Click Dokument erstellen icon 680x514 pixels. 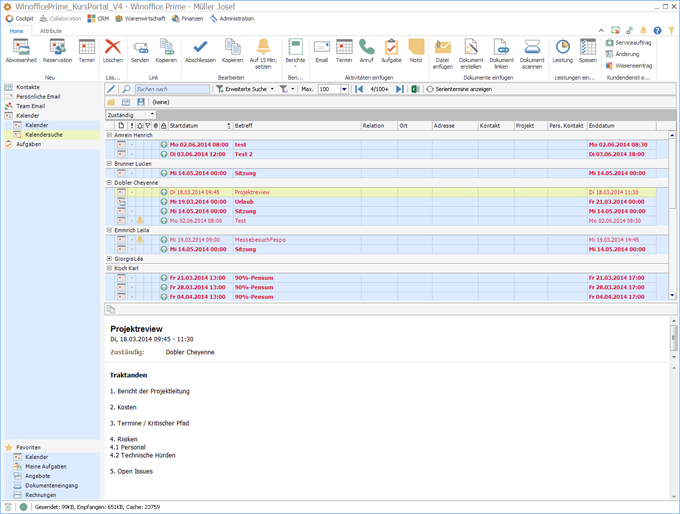click(x=471, y=54)
